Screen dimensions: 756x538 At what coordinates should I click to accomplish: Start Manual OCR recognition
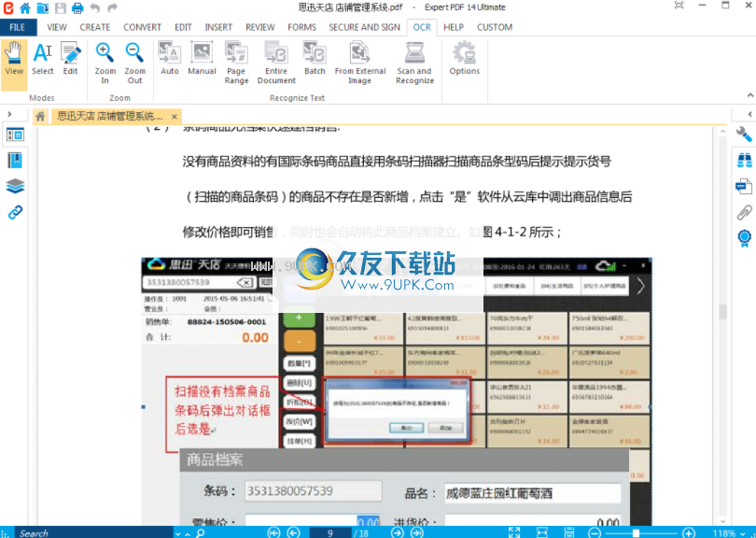click(x=202, y=59)
